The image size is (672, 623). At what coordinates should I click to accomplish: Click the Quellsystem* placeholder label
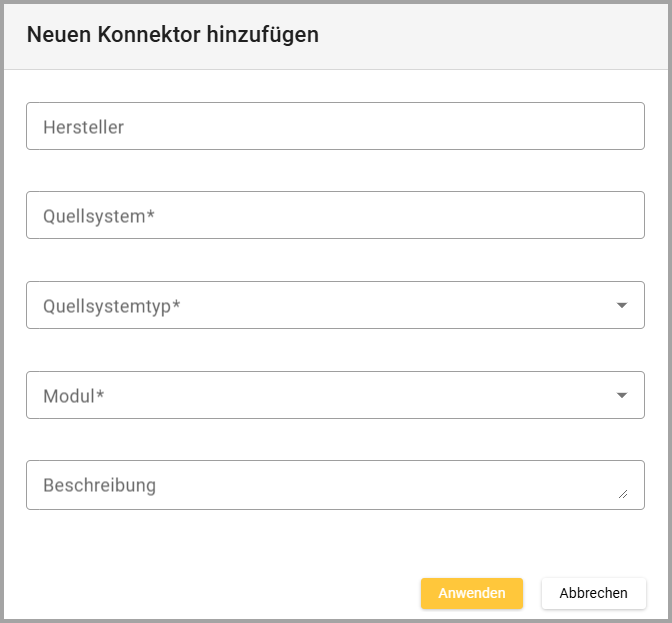pos(99,216)
